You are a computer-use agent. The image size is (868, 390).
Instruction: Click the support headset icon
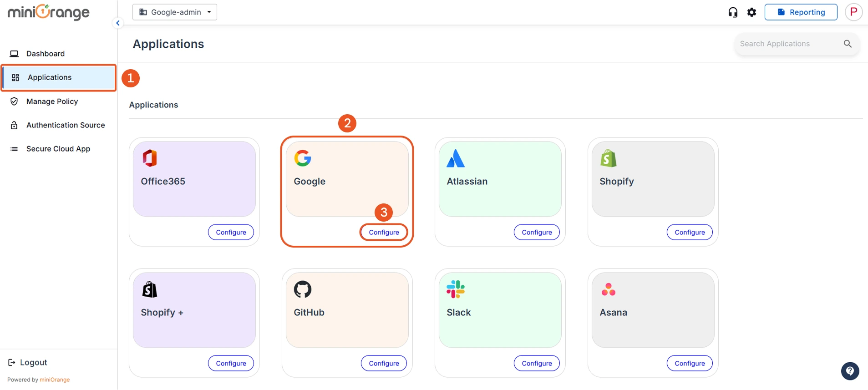click(x=733, y=12)
